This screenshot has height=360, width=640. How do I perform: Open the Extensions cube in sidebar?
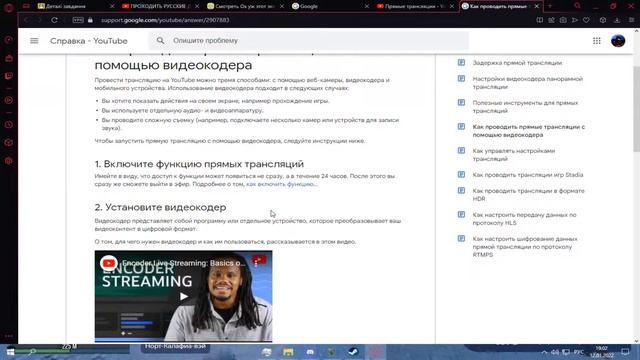[x=9, y=143]
